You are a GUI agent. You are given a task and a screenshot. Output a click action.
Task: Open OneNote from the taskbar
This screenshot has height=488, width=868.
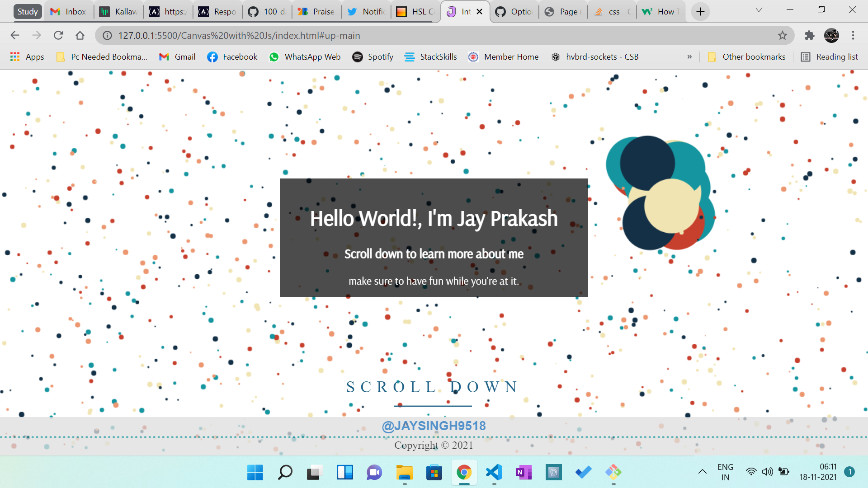tap(523, 473)
